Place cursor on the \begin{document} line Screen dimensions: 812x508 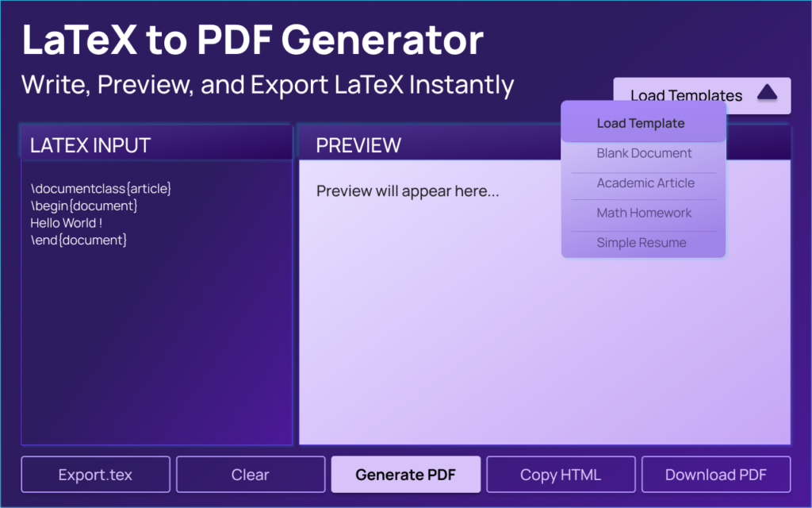(84, 206)
